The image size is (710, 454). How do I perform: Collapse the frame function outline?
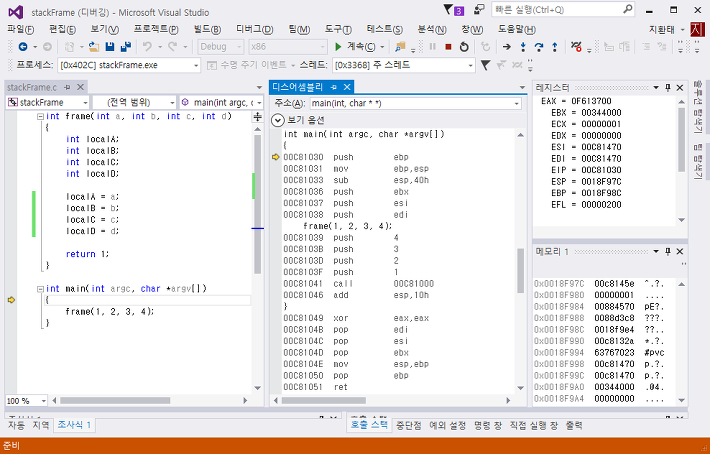40,116
